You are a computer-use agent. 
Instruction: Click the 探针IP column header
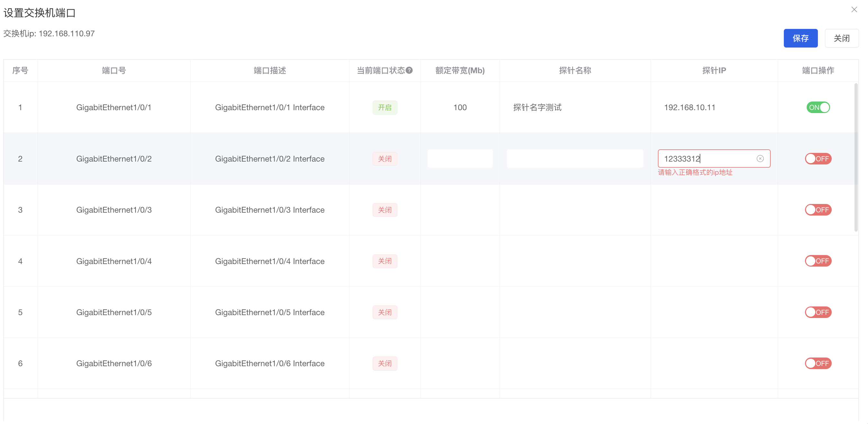point(714,70)
